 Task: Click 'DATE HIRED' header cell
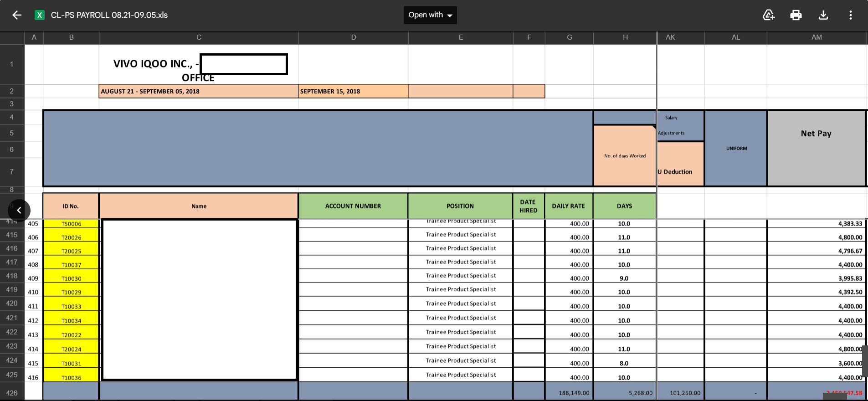pyautogui.click(x=529, y=206)
